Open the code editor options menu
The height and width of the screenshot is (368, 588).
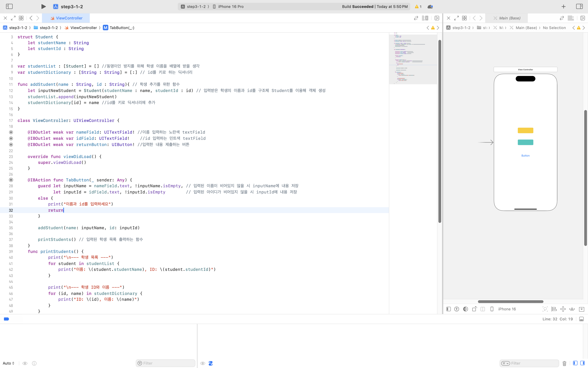(425, 18)
